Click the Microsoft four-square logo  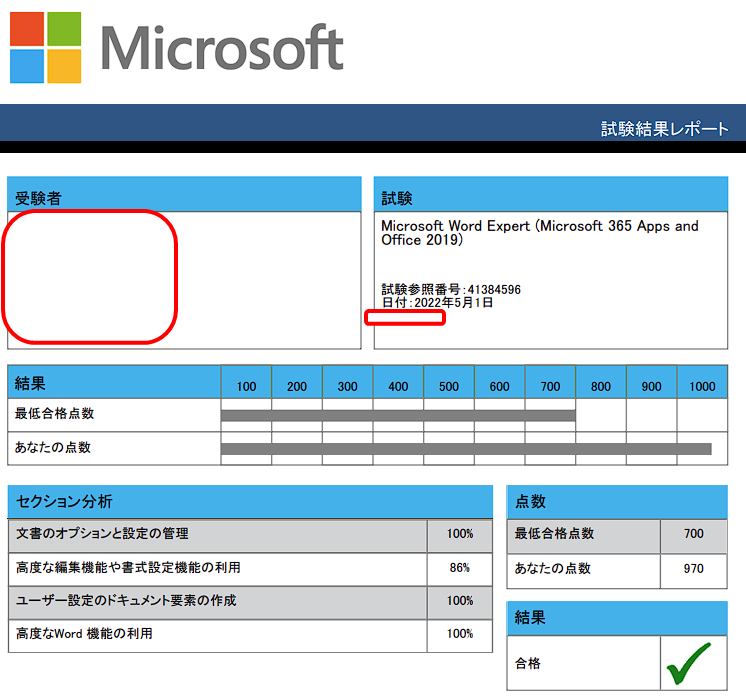click(x=45, y=47)
